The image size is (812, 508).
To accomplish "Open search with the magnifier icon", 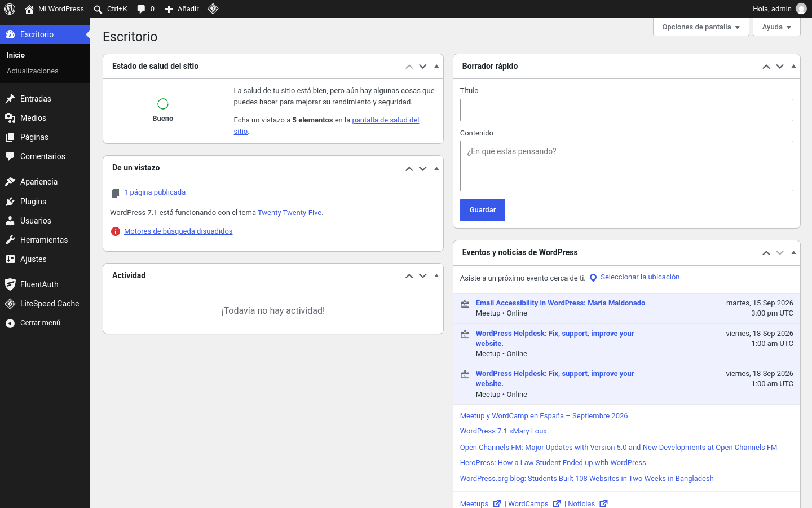I will pyautogui.click(x=98, y=9).
